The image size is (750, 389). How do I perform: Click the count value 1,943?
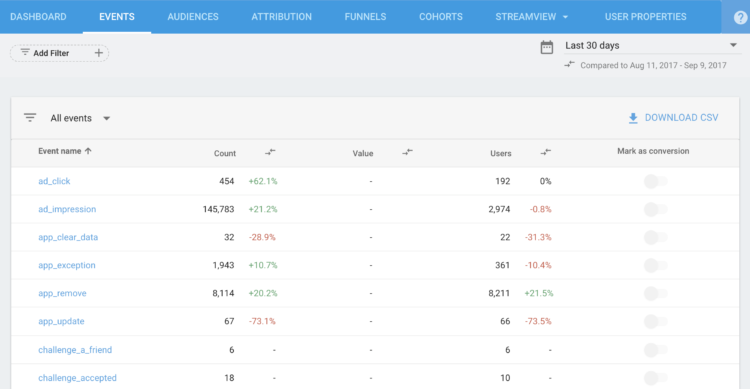(223, 265)
